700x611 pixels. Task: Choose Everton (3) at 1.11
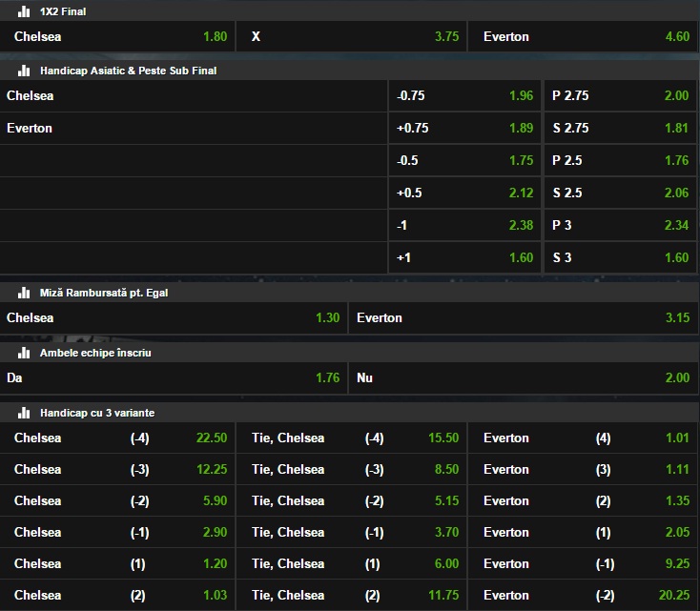[583, 470]
